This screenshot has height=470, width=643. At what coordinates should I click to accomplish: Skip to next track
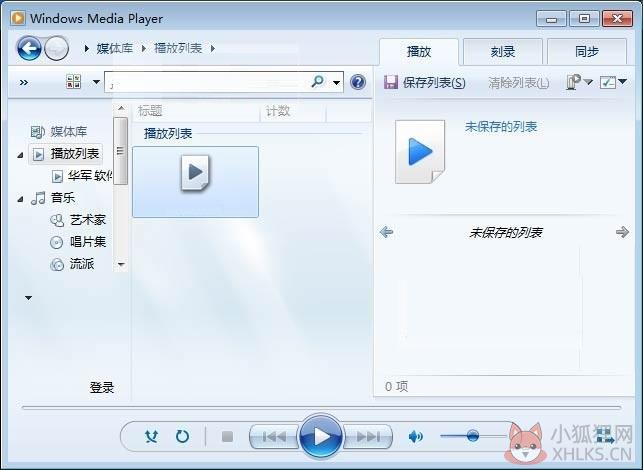(367, 436)
